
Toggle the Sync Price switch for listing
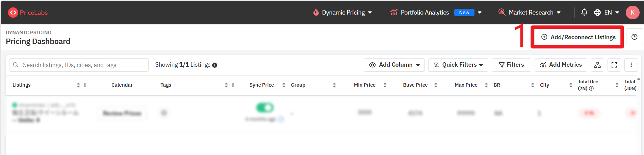(265, 108)
